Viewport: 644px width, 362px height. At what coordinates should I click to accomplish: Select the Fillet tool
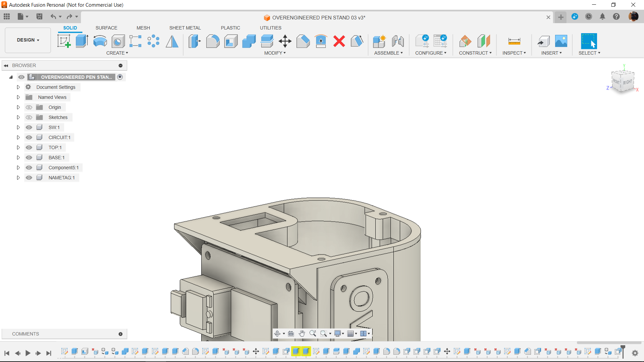[213, 41]
